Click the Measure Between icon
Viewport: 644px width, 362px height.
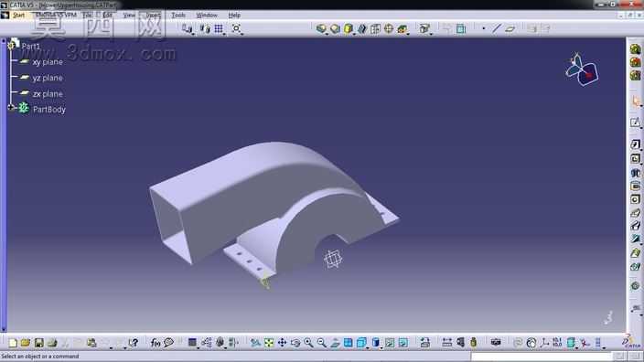[446, 343]
